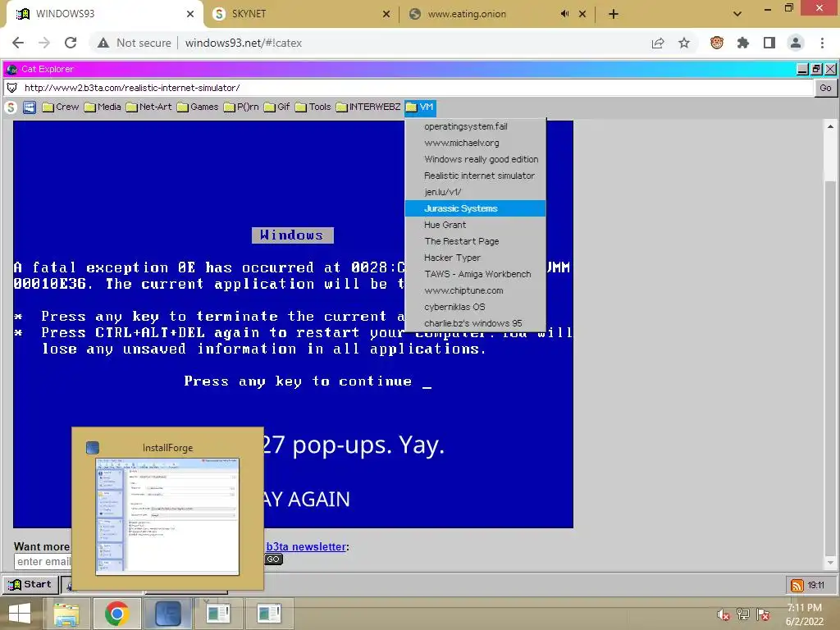840x630 pixels.
Task: Go forward in Chrome
Action: pos(44,43)
